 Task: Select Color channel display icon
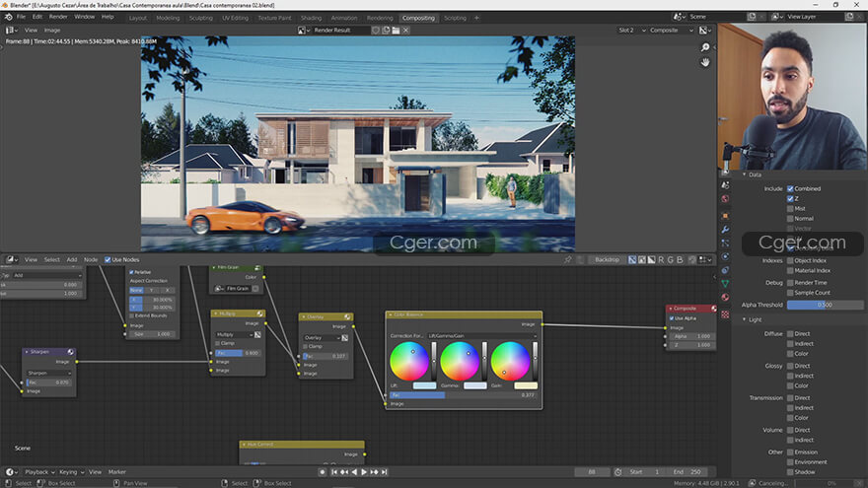click(641, 259)
